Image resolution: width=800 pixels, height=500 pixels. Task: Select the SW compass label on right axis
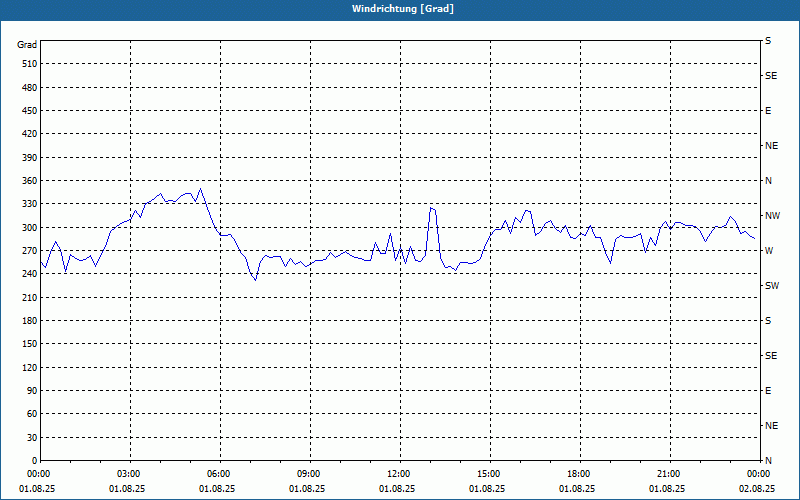pyautogui.click(x=772, y=286)
